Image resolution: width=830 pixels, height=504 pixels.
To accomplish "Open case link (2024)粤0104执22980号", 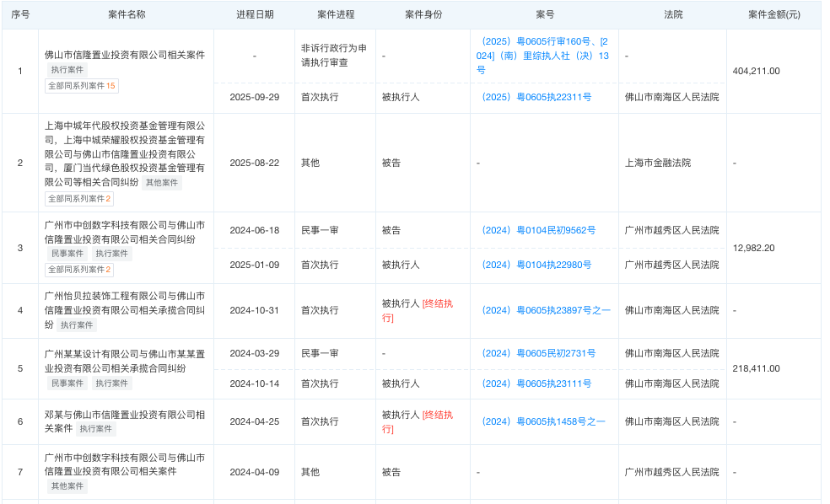I will (536, 265).
